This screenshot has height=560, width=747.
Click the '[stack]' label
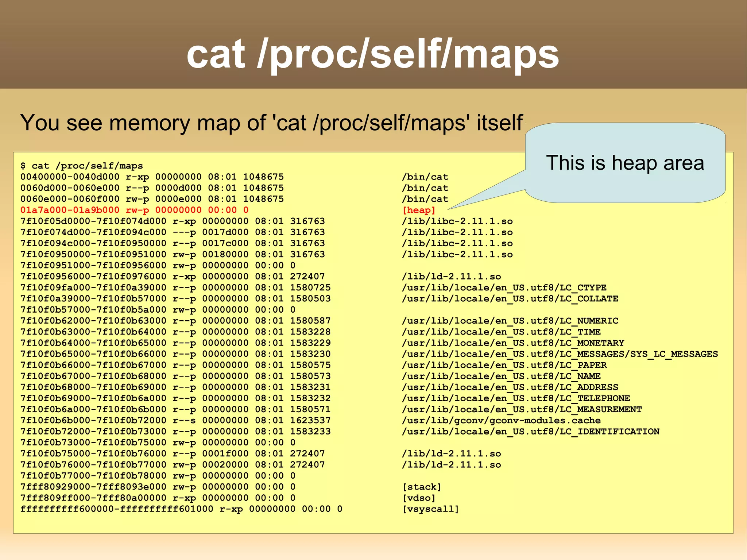click(x=422, y=487)
